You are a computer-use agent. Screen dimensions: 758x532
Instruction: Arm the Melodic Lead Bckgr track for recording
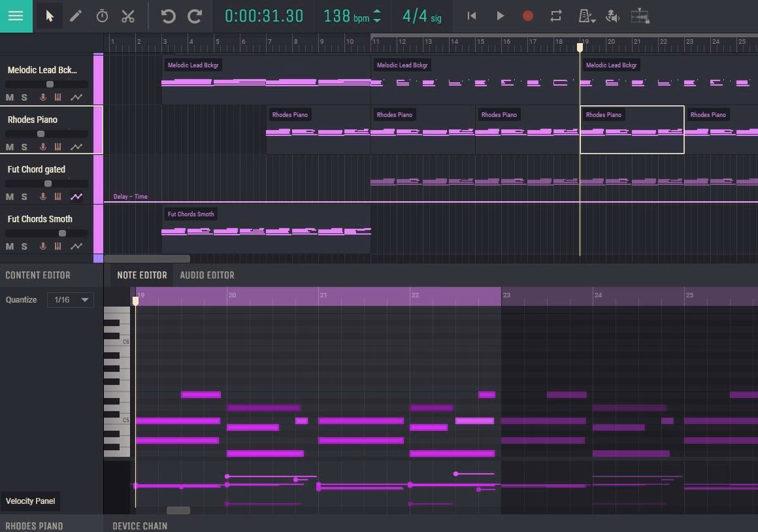click(x=43, y=97)
